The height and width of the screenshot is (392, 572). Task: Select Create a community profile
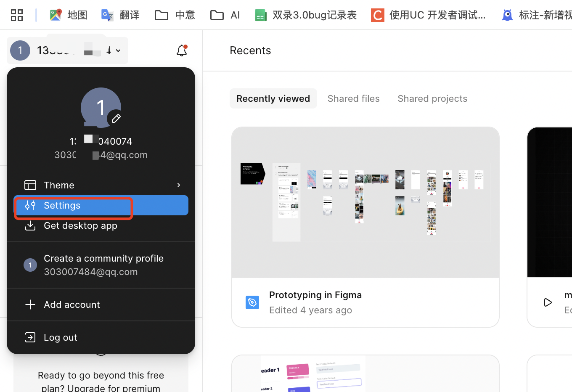point(101,265)
